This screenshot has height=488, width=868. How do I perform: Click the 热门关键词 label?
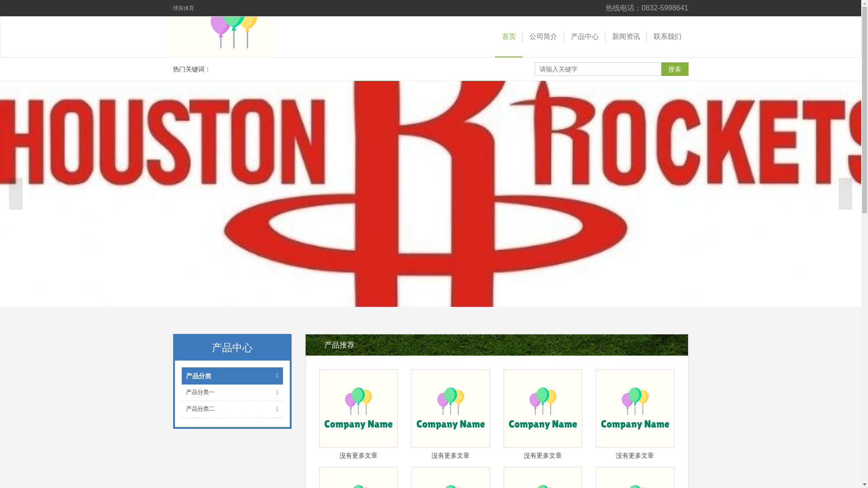[x=192, y=69]
